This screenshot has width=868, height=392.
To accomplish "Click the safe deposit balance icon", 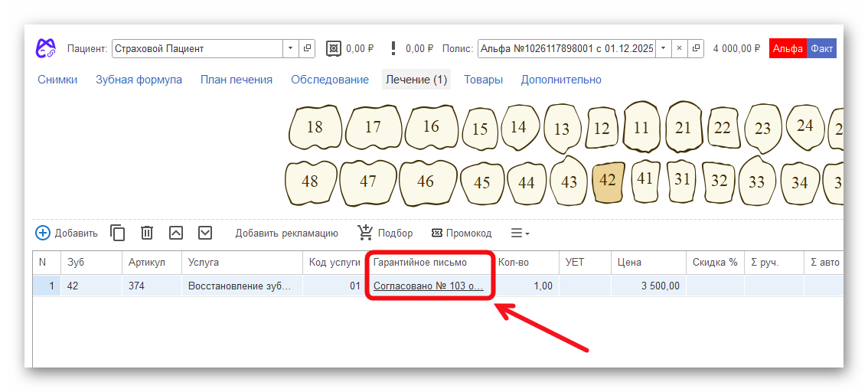I will click(x=334, y=48).
